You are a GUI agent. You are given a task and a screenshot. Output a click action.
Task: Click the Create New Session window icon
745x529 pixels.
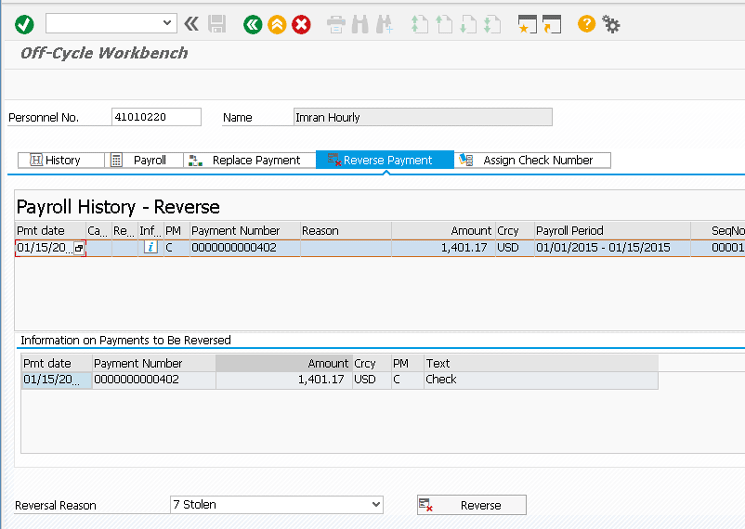[527, 24]
